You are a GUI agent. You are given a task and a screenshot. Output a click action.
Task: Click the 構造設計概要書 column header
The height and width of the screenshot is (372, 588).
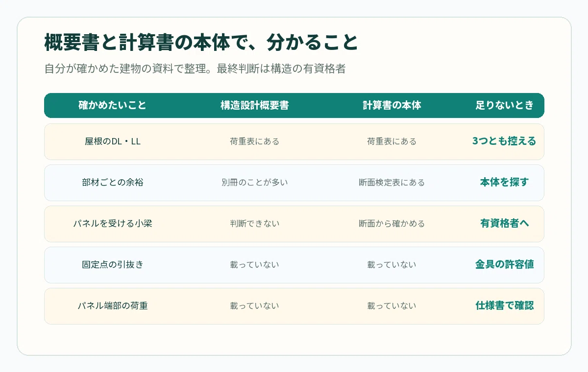coord(254,105)
